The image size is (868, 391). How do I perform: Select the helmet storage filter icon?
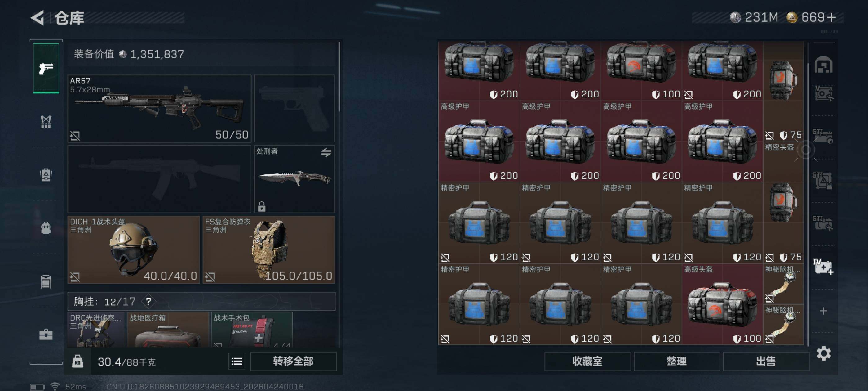(824, 65)
